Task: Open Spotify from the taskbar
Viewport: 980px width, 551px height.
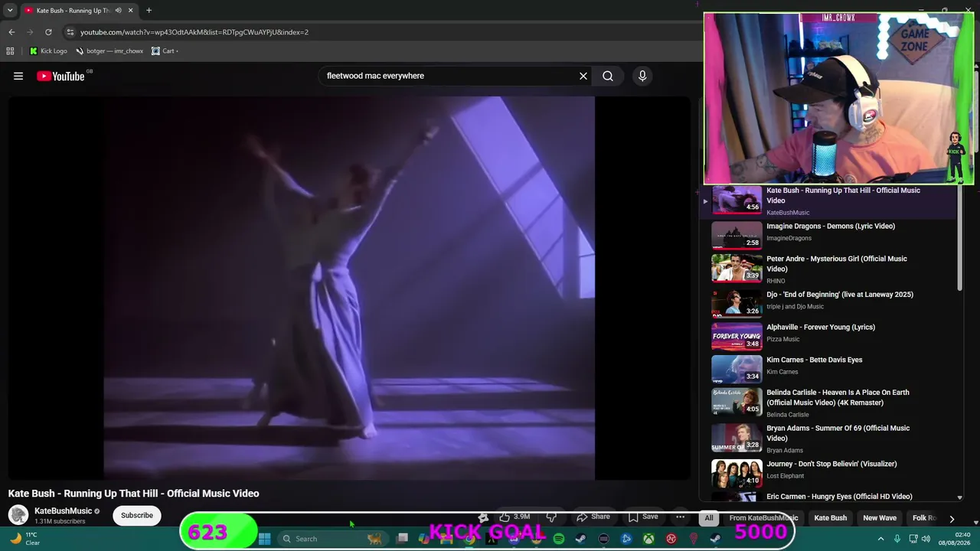Action: 559,539
